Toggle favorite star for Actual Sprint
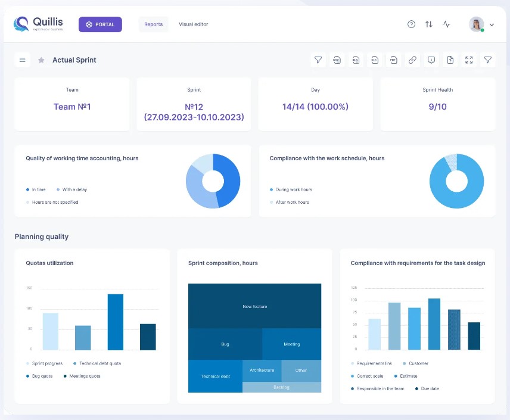 41,60
